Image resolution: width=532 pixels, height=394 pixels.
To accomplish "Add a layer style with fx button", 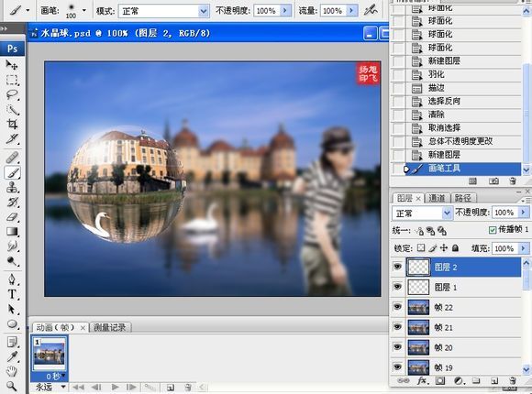I will tap(422, 381).
